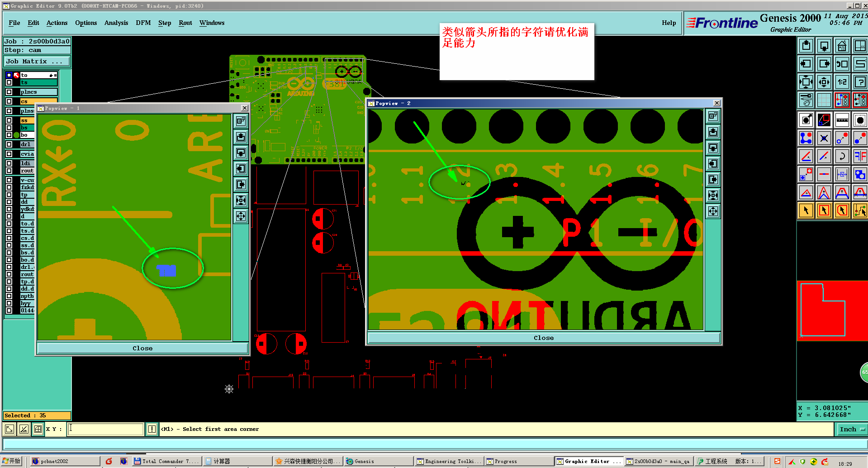Open the Analysis menu
868x468 pixels.
[116, 23]
